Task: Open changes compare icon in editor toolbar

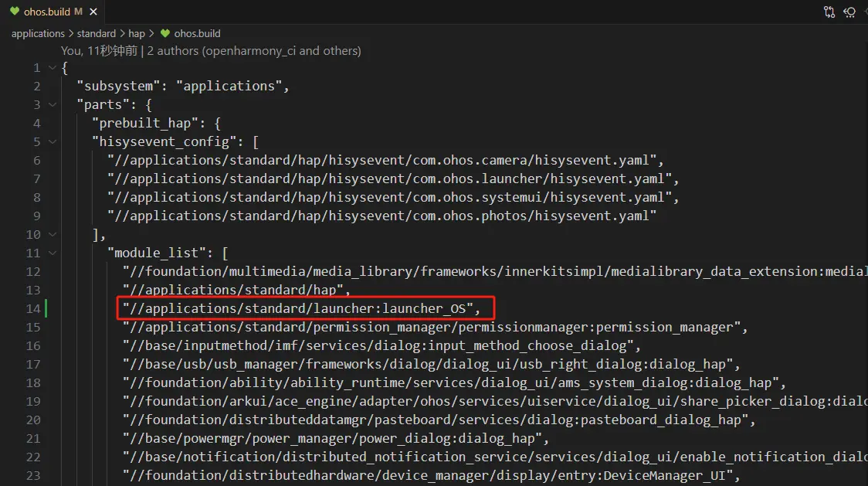Action: click(x=829, y=12)
